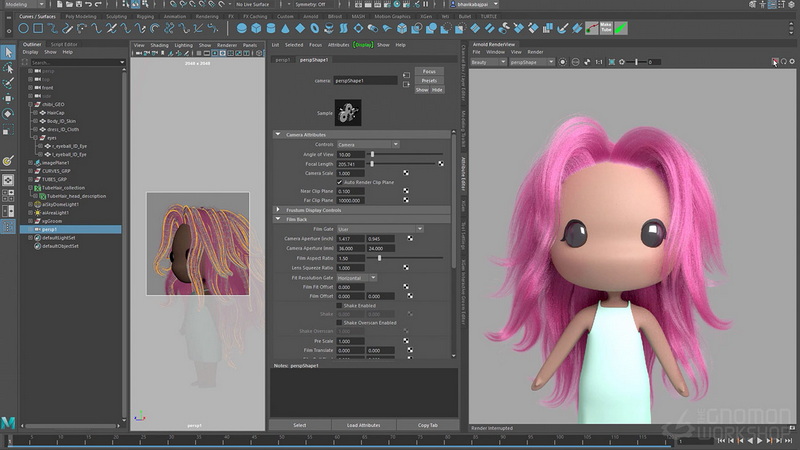800x450 pixels.
Task: Create a polygon Sphere from the shelf
Action: [x=242, y=29]
